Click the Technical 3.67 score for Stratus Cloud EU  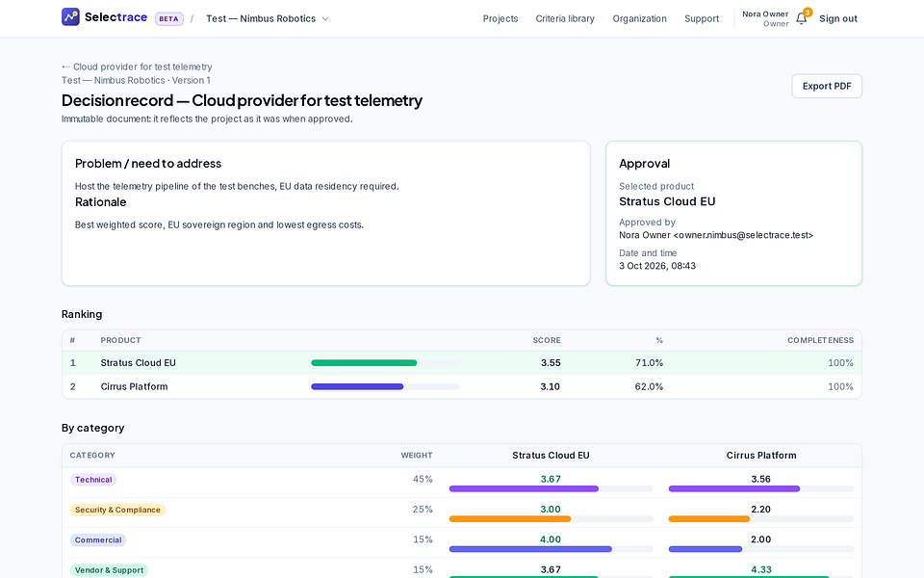551,480
